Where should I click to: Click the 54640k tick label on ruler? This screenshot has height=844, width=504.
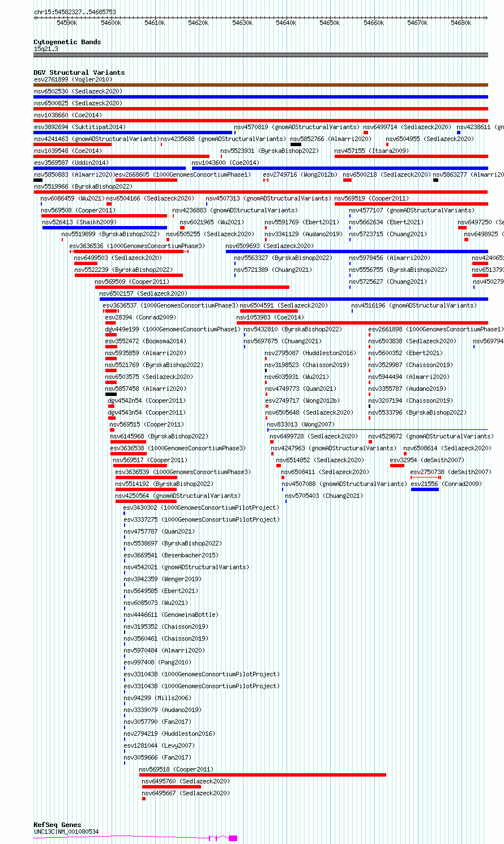[x=286, y=23]
